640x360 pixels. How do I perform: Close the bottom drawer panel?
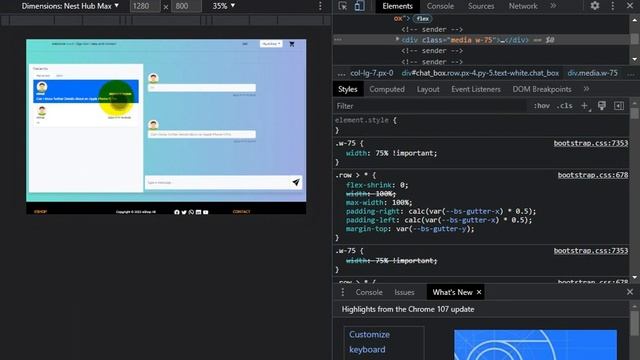(629, 292)
